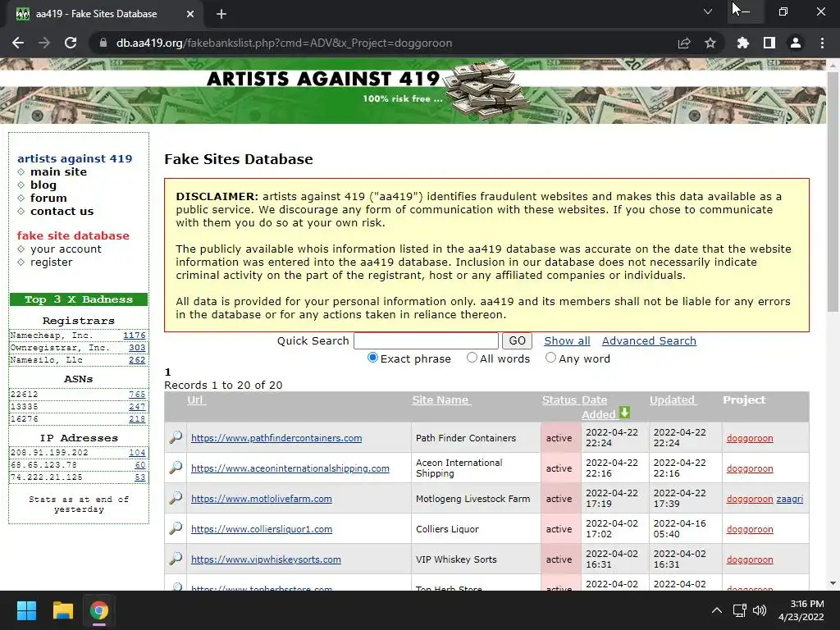Sort table by Status header
The height and width of the screenshot is (630, 840).
pyautogui.click(x=559, y=399)
